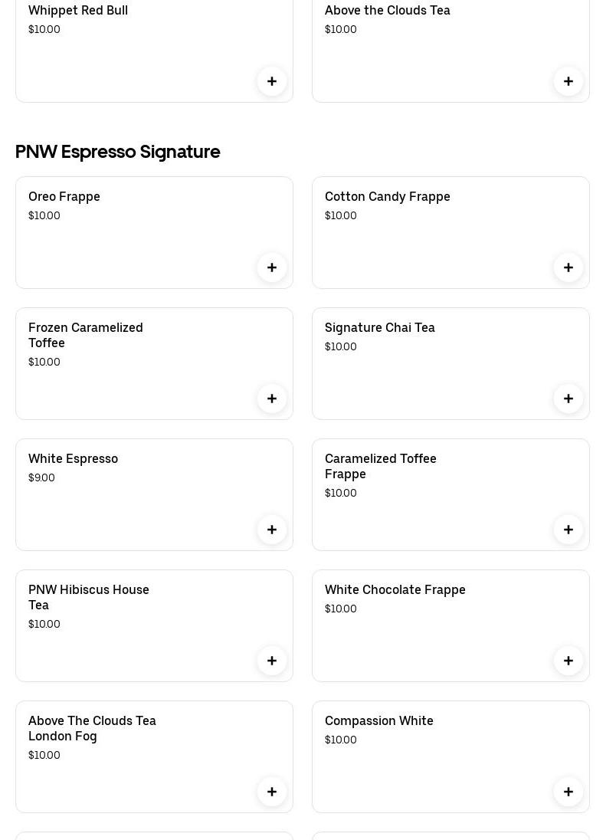Add Whippet Red Bull to cart

tap(272, 81)
